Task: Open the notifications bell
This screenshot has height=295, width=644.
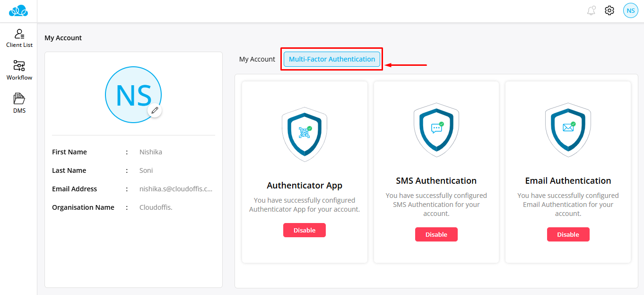Action: click(591, 10)
